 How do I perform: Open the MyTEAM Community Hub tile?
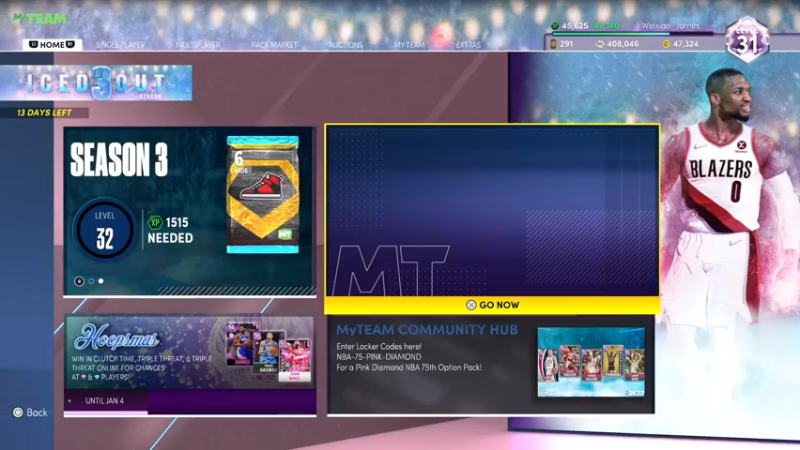coord(491,364)
